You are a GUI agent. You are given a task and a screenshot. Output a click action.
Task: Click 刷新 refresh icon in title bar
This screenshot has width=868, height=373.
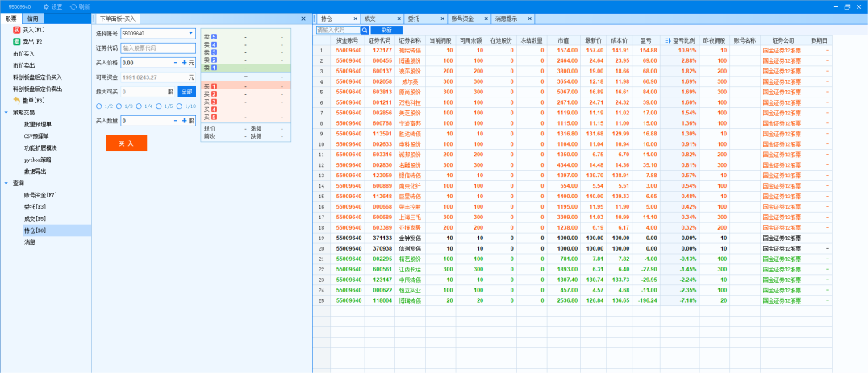click(x=73, y=6)
